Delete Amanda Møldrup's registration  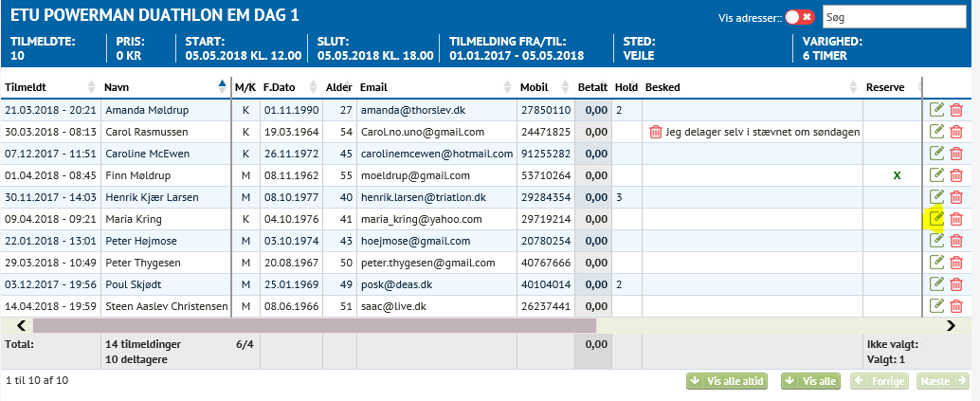click(x=956, y=110)
